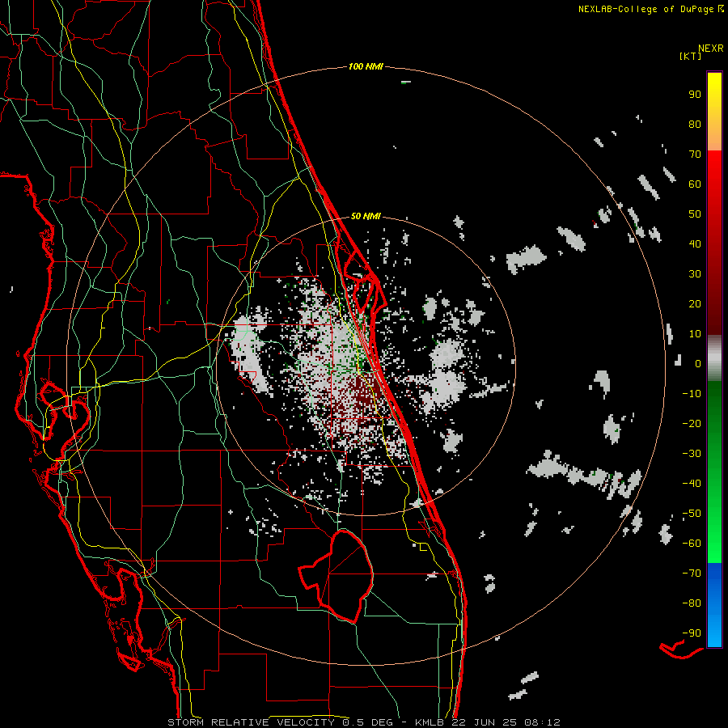Click the Storm Relative Velocity caption text
The width and height of the screenshot is (728, 728).
364,722
